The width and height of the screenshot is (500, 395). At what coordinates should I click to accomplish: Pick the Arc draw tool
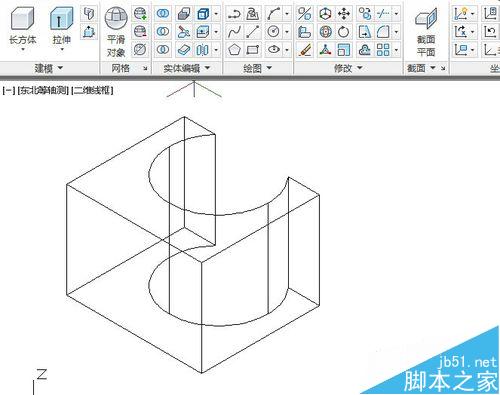click(274, 14)
